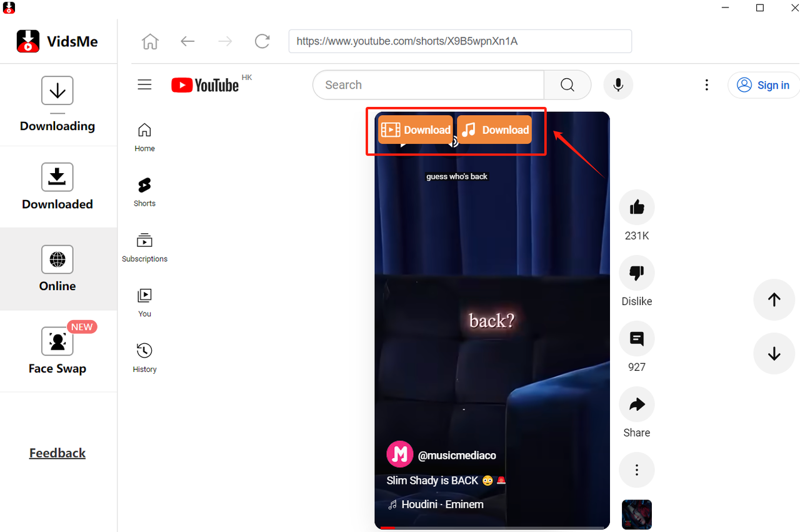Start voice search with microphone icon
Screen dimensions: 800x532
tap(618, 84)
